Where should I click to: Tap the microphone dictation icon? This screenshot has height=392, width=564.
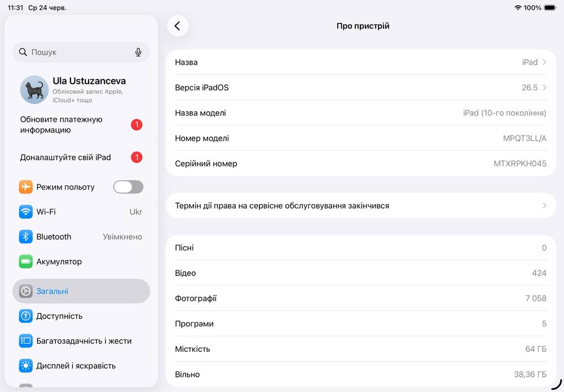click(138, 52)
